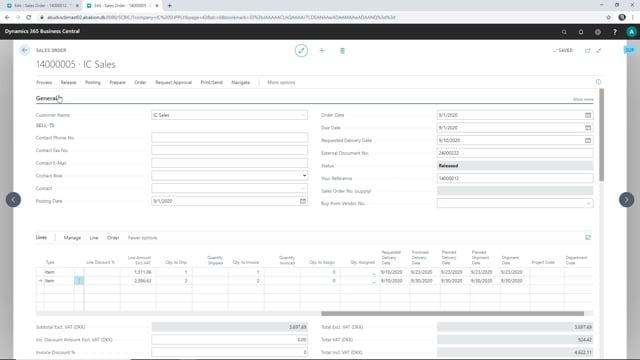
Task: Open calendar for Order Date
Action: pyautogui.click(x=588, y=115)
